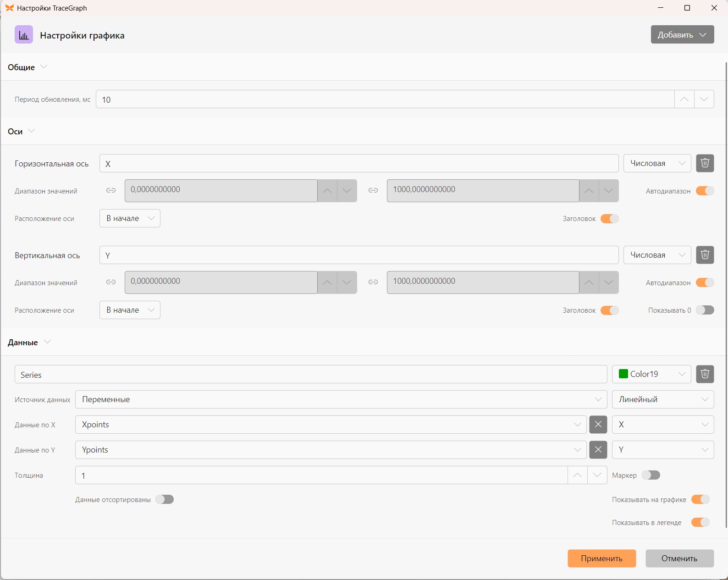
Task: Click the Толщина value field
Action: click(x=321, y=475)
